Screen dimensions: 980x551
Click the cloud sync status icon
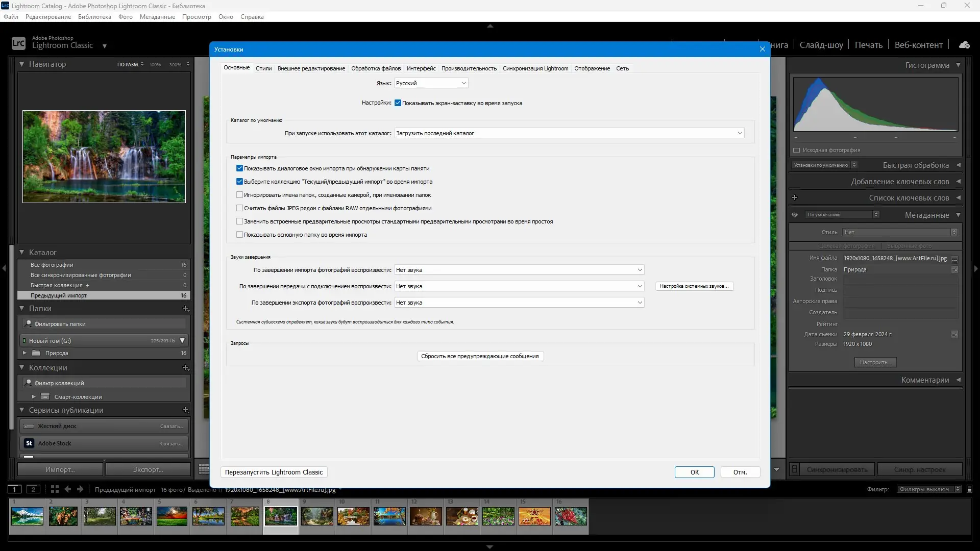964,45
